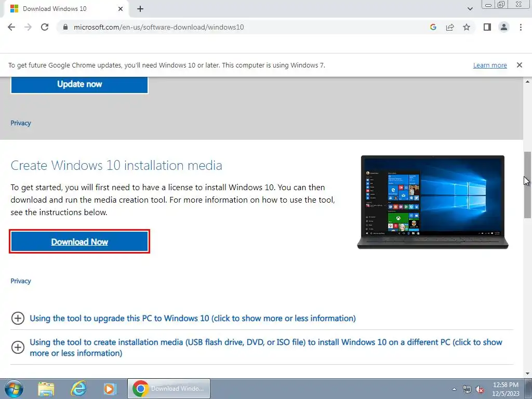
Task: Click the Show desktop strip
Action: 528,389
